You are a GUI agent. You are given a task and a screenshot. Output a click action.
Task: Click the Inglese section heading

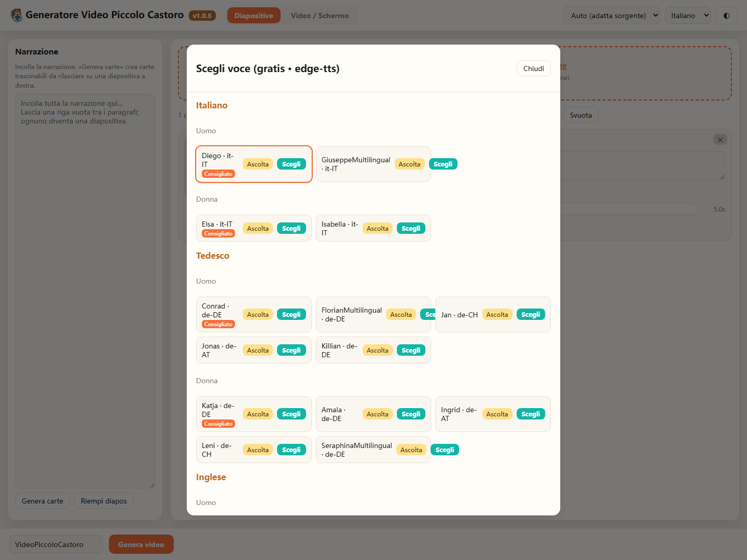pos(211,477)
